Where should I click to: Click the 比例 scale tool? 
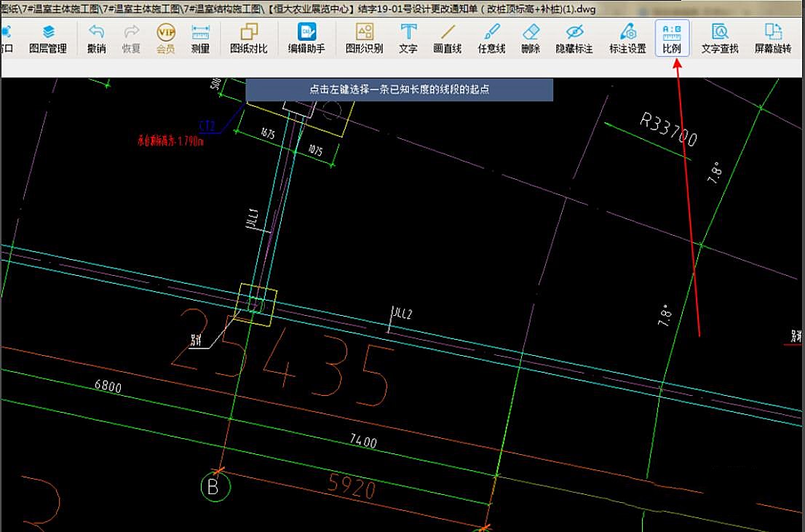click(672, 39)
